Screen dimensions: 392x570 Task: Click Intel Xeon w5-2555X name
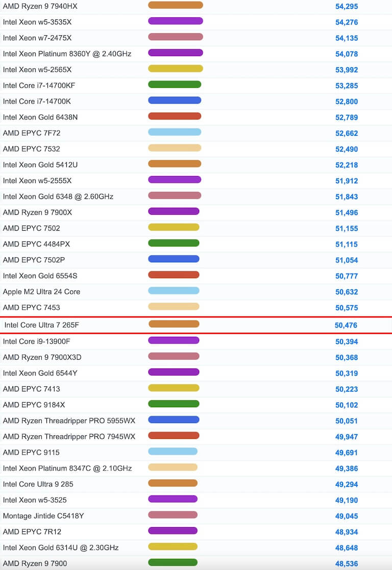click(37, 181)
